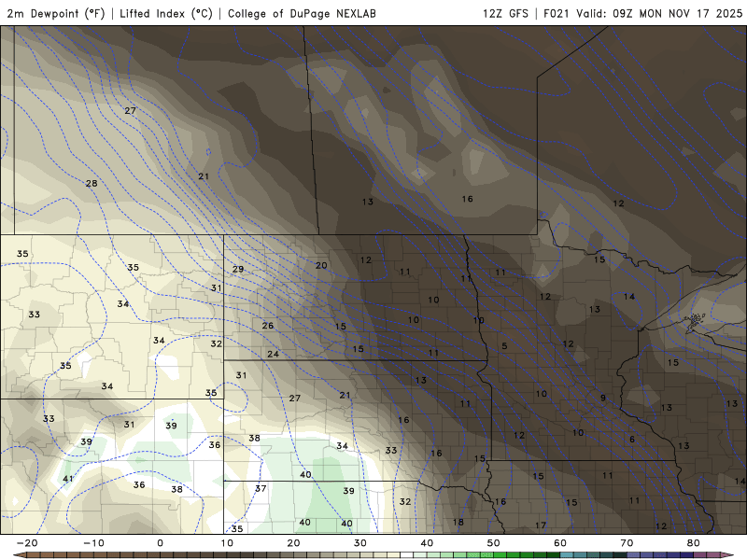Click the 0 label on the color scale

(160, 543)
